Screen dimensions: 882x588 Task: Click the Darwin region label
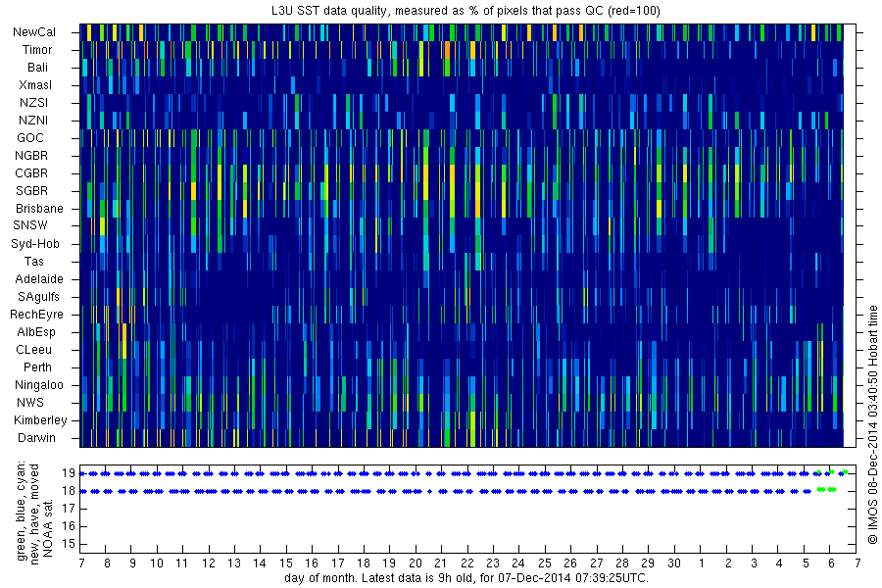[x=36, y=438]
